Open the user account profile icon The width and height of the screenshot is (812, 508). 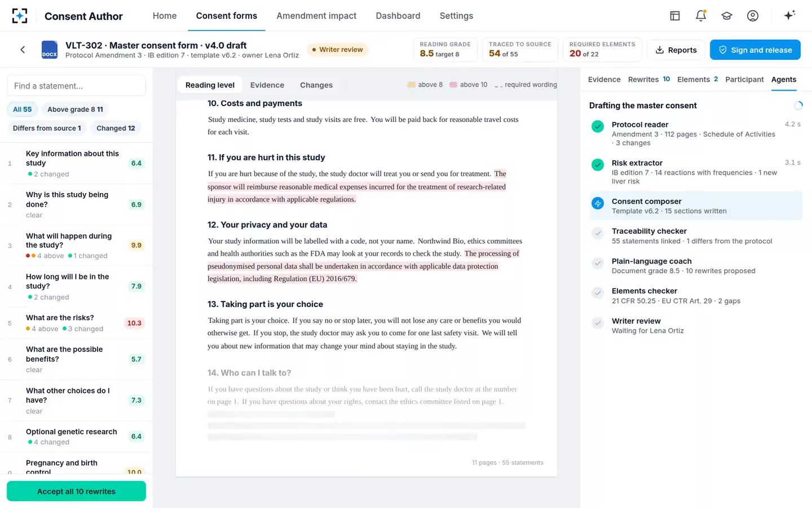coord(753,16)
